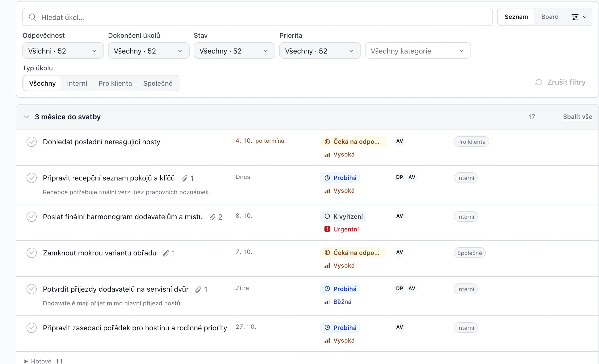Open the view settings sliders icon
599x364 pixels.
click(x=575, y=17)
